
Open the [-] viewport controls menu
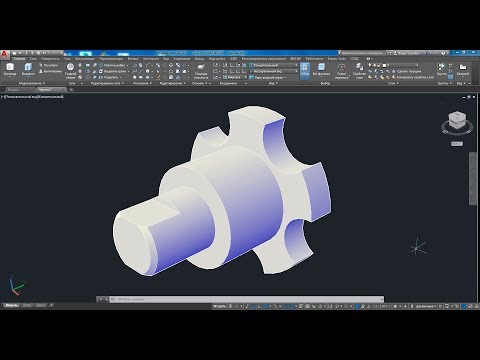point(3,97)
